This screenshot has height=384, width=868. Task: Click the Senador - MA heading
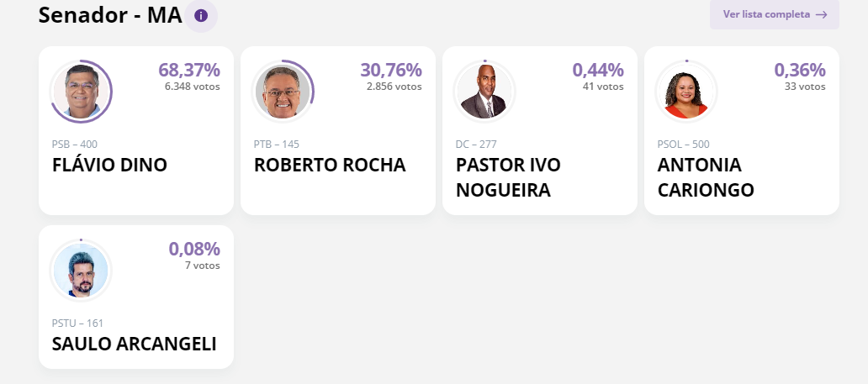[x=110, y=15]
